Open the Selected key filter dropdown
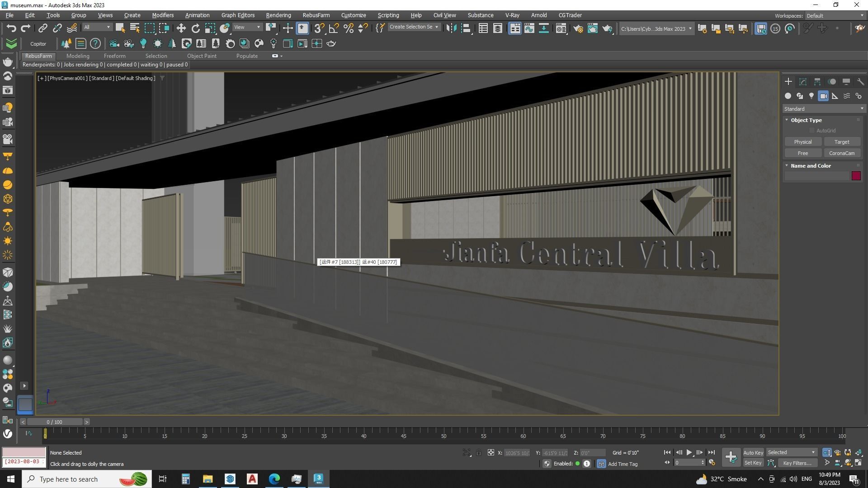Image resolution: width=868 pixels, height=488 pixels. (791, 453)
